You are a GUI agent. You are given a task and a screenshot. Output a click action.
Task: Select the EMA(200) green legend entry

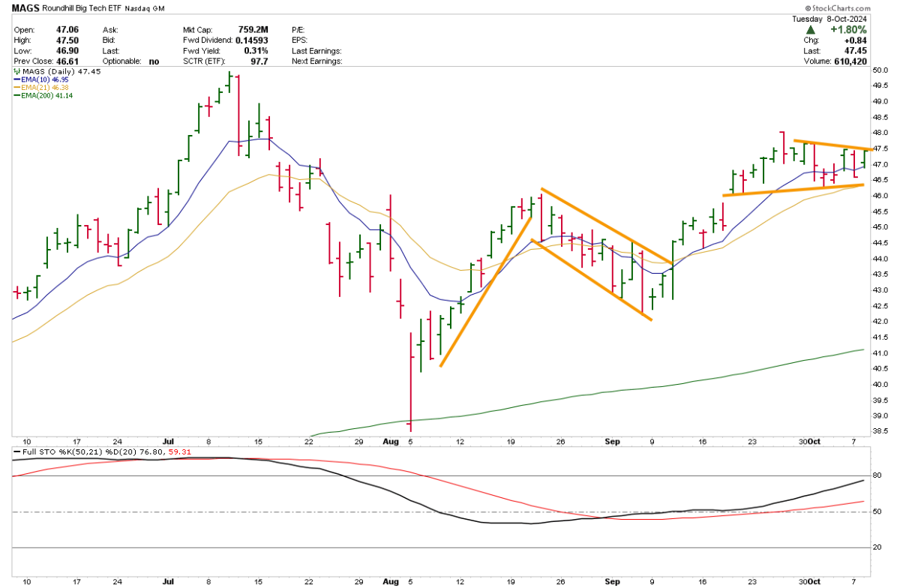point(45,95)
